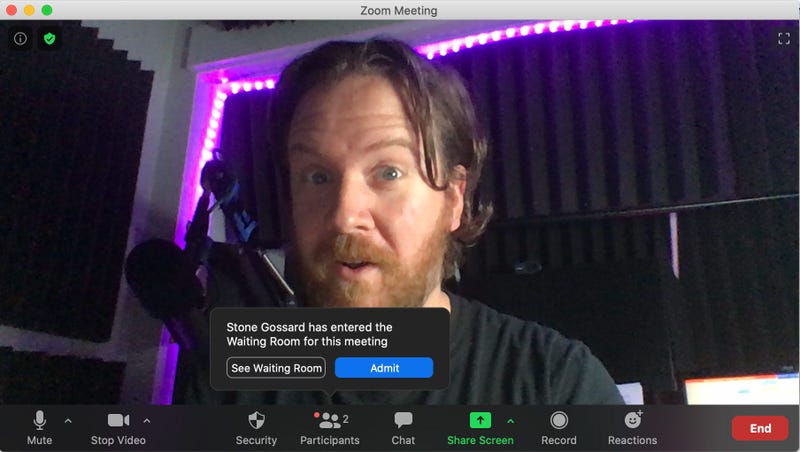Image resolution: width=800 pixels, height=452 pixels.
Task: Click the green maximize window button
Action: (x=47, y=10)
